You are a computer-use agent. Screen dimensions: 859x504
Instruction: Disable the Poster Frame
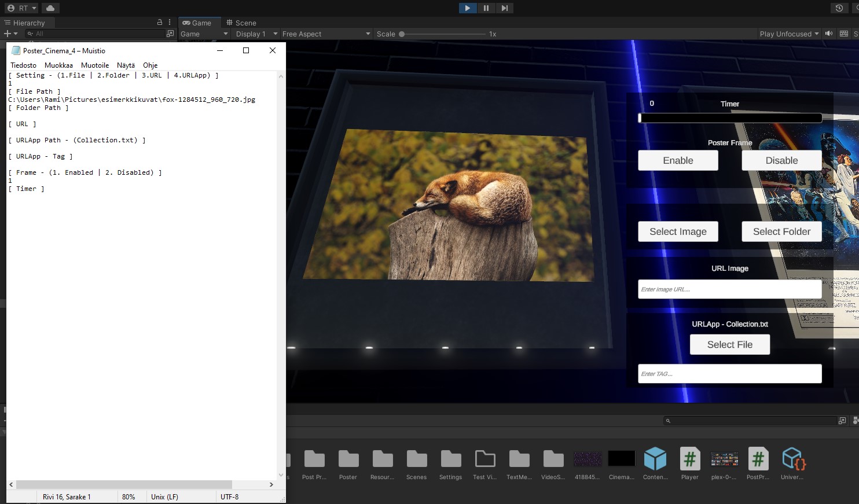click(x=781, y=160)
